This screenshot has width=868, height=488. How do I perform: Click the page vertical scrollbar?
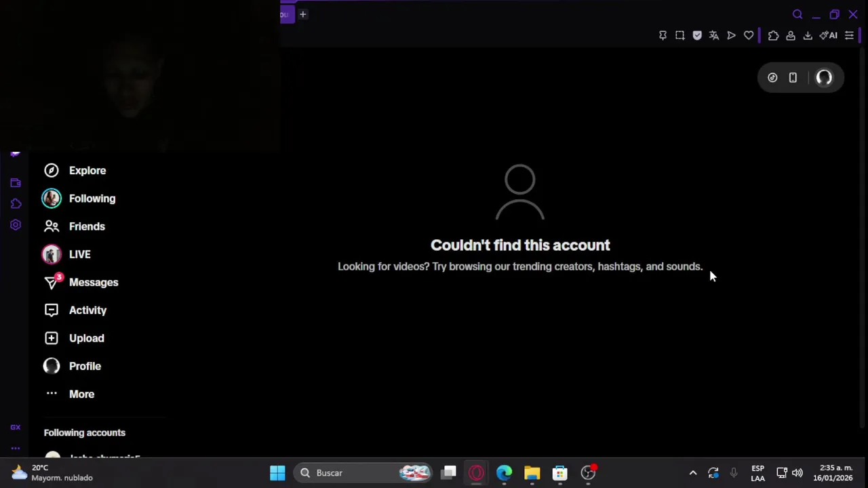coord(863,237)
